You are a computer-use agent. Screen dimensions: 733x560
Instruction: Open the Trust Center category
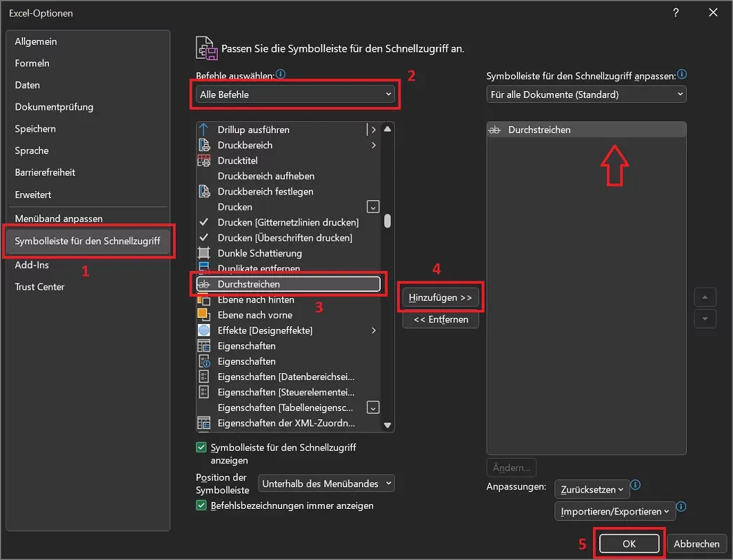[39, 287]
